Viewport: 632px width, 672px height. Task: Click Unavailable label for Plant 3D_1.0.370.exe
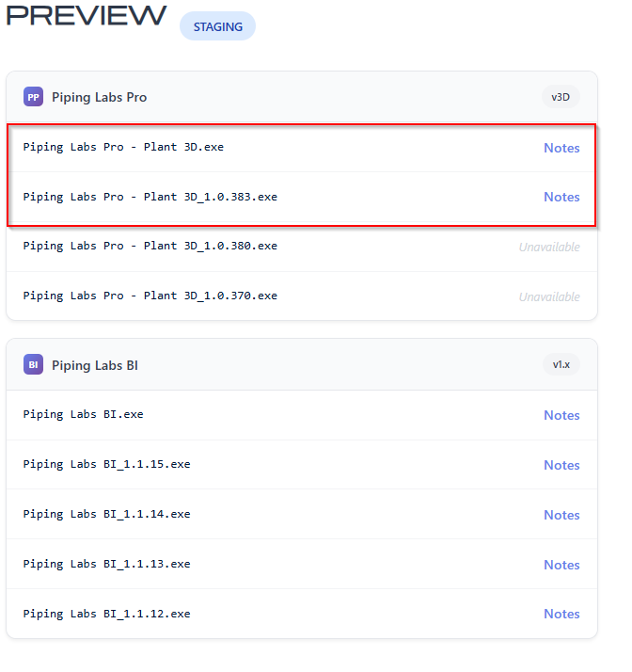coord(549,296)
